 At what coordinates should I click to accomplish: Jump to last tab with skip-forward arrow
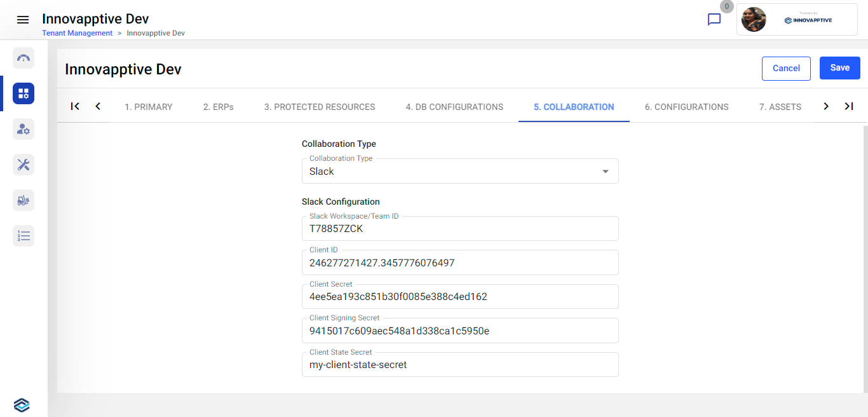tap(849, 106)
